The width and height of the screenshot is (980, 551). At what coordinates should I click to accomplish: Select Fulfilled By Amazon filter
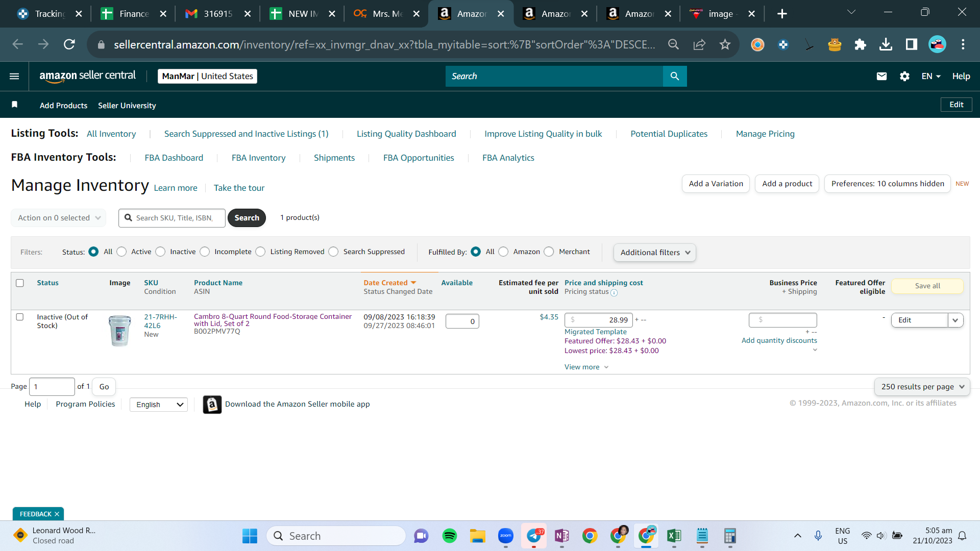[503, 252]
